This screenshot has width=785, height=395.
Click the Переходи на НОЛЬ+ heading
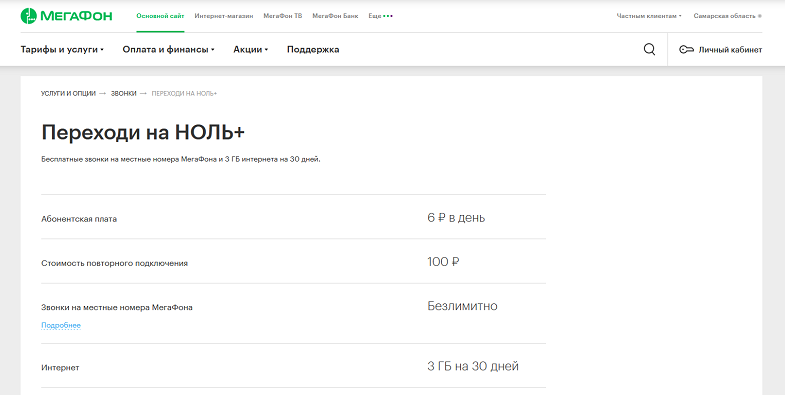pyautogui.click(x=143, y=133)
